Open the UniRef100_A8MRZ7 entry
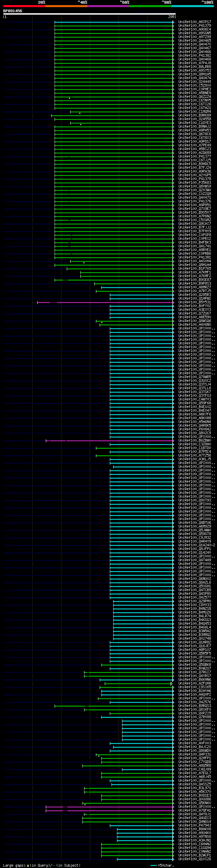 tap(195, 287)
